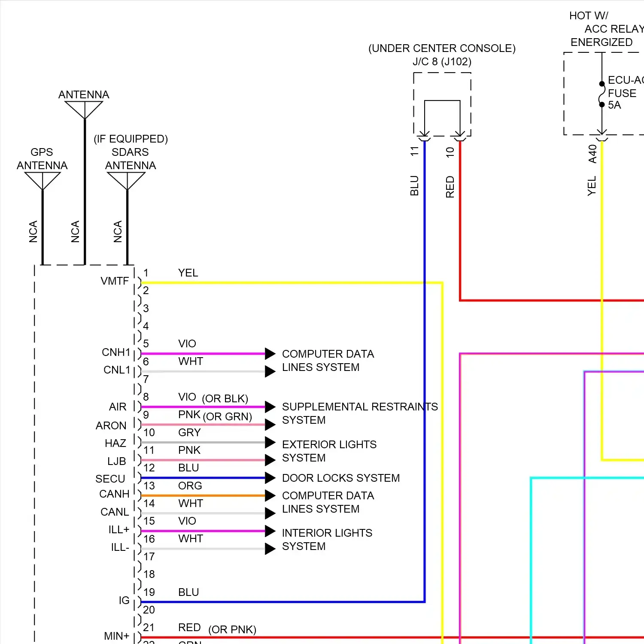Click the BLU label at pin 19

[188, 592]
